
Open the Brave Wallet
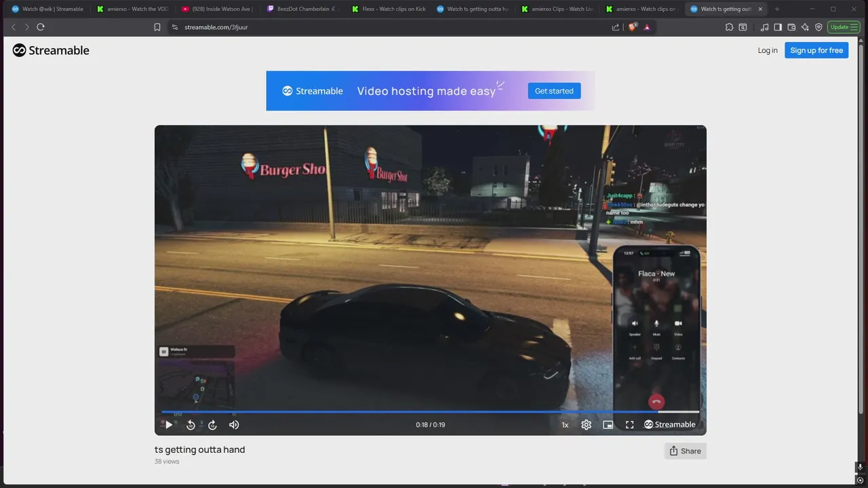point(791,27)
